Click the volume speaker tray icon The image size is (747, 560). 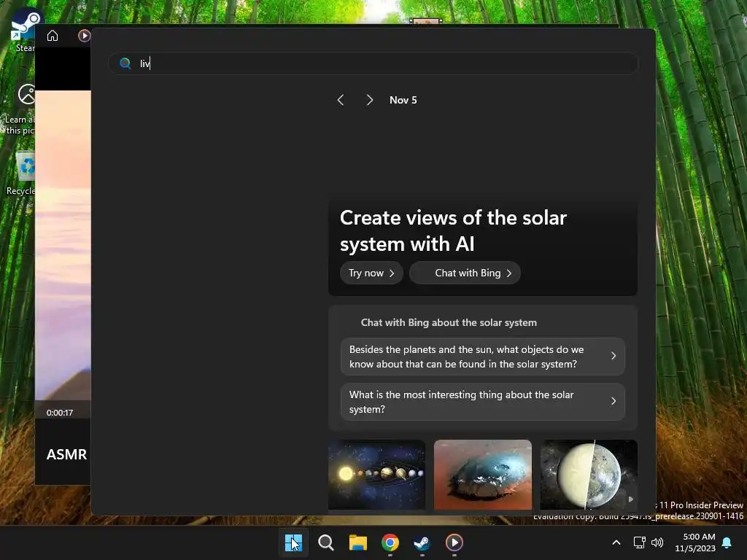657,542
